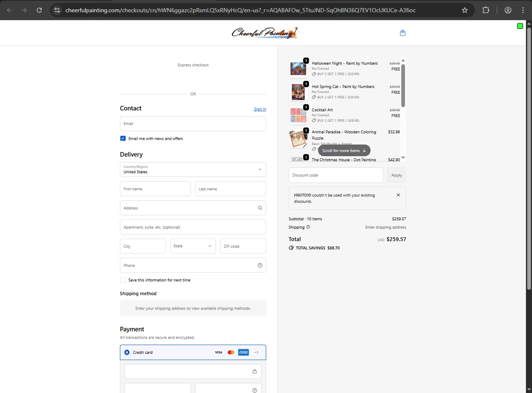Open site information icon in address bar
The image size is (532, 393).
click(x=57, y=10)
